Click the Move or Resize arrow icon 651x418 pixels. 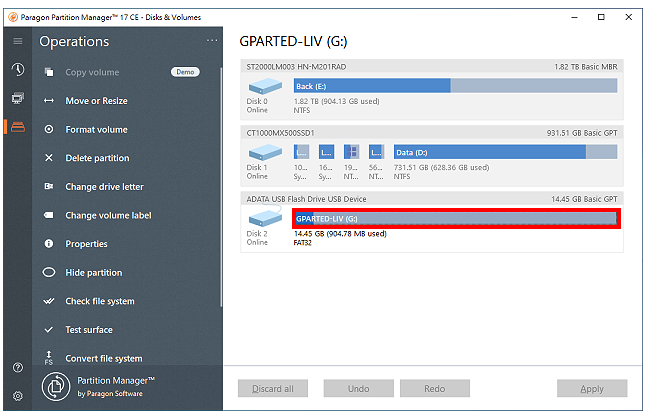pyautogui.click(x=49, y=101)
